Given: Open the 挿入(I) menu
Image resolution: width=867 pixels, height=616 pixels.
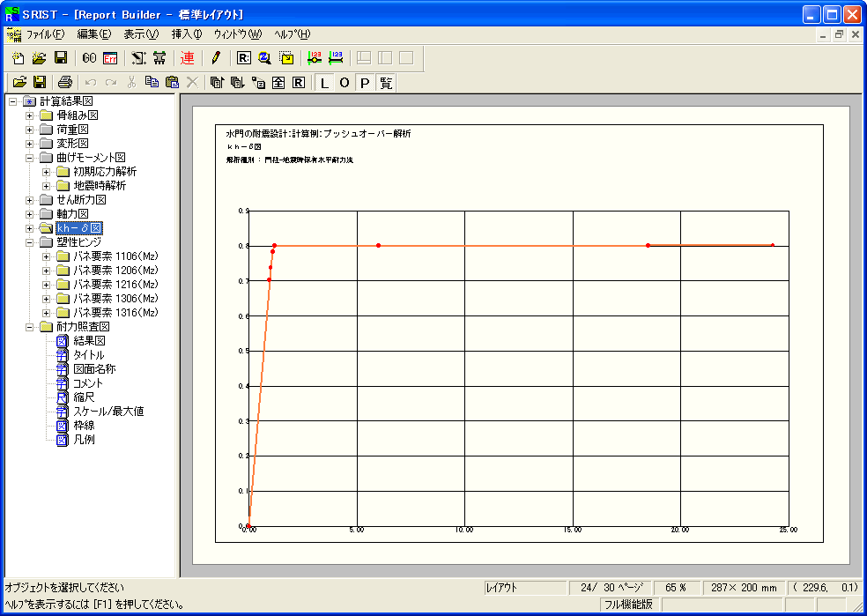Looking at the screenshot, I should pos(187,34).
